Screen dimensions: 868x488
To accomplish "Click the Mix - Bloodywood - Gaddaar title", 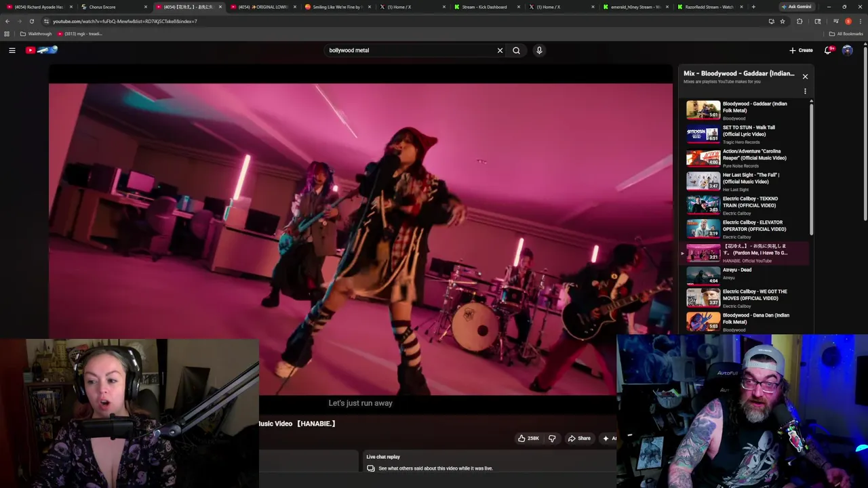I will [738, 73].
